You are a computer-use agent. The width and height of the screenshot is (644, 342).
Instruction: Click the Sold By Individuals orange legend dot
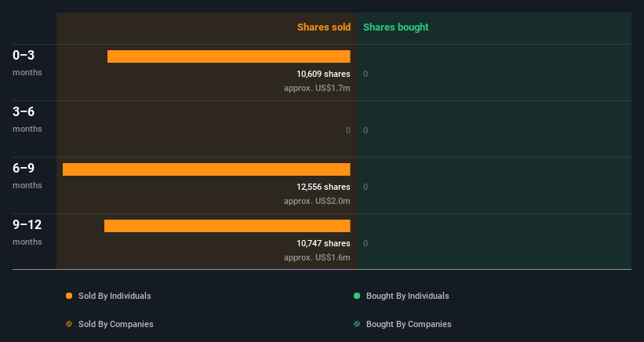coord(69,296)
